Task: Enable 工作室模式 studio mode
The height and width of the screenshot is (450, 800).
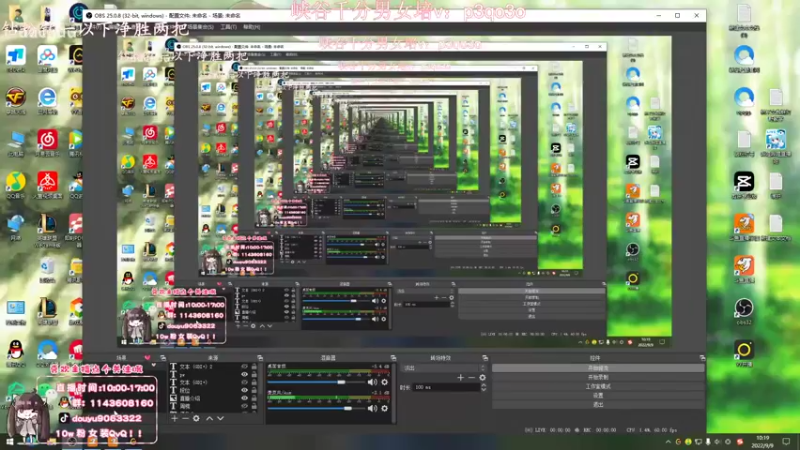Action: tap(598, 386)
